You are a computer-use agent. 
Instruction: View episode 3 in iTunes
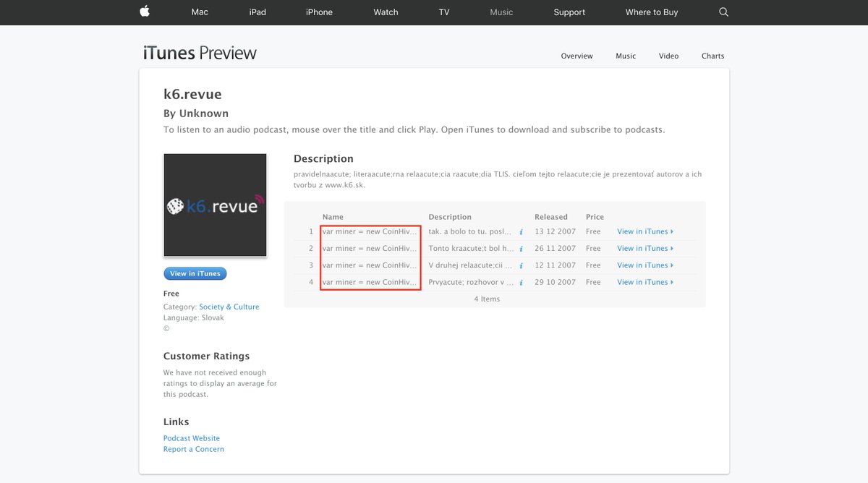(x=644, y=265)
